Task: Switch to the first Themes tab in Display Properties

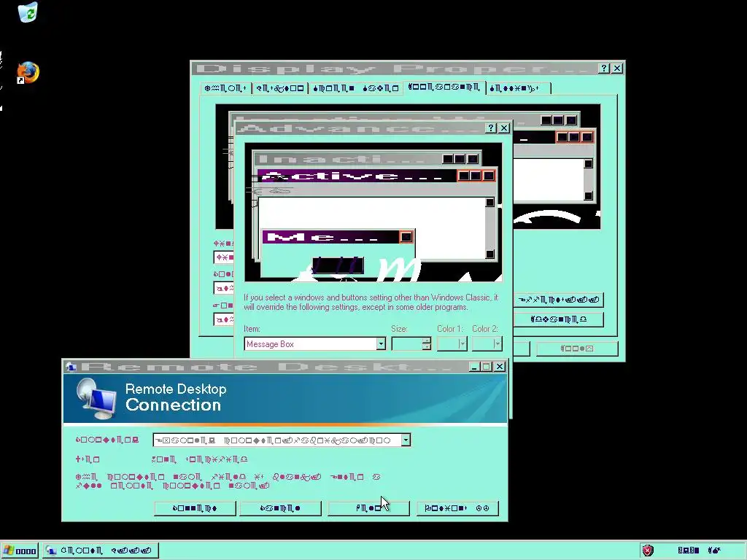Action: coord(225,88)
